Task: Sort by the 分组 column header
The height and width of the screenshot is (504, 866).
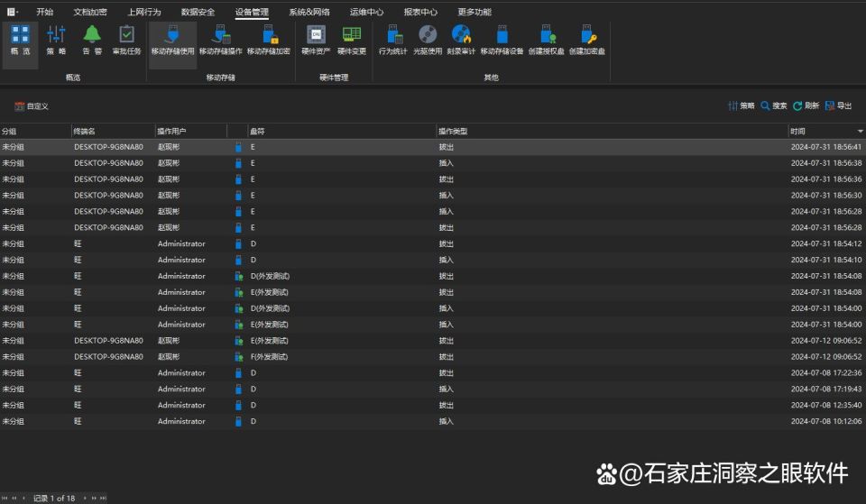Action: [35, 131]
